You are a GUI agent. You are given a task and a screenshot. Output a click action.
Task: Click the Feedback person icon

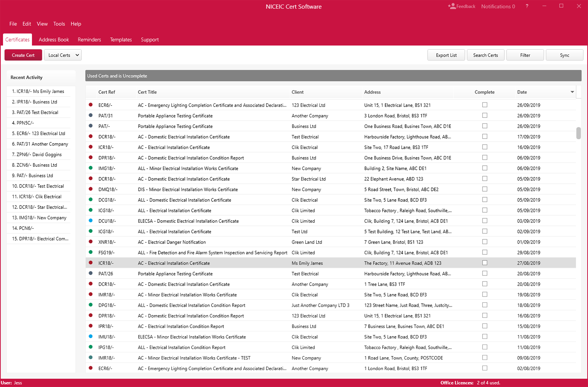[452, 6]
